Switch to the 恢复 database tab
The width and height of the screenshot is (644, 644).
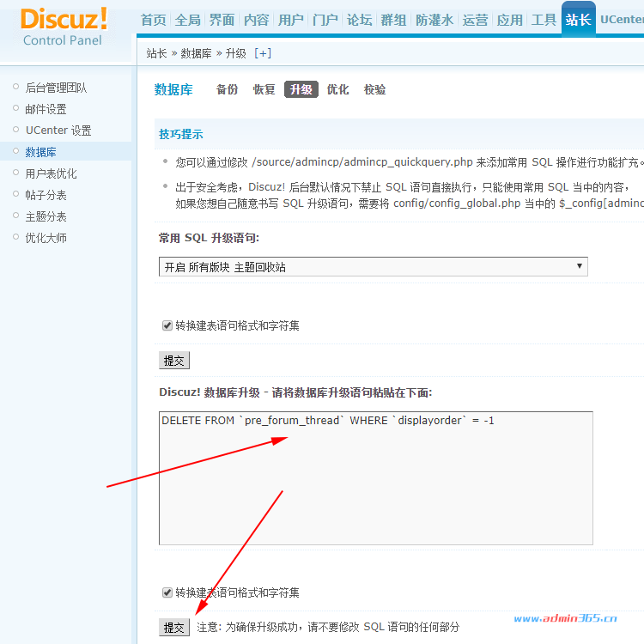pos(264,89)
